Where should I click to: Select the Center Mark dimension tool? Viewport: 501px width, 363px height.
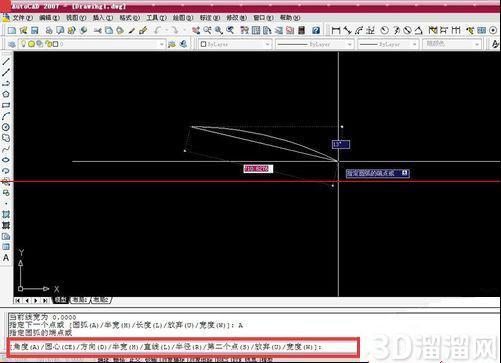pyautogui.click(x=493, y=31)
